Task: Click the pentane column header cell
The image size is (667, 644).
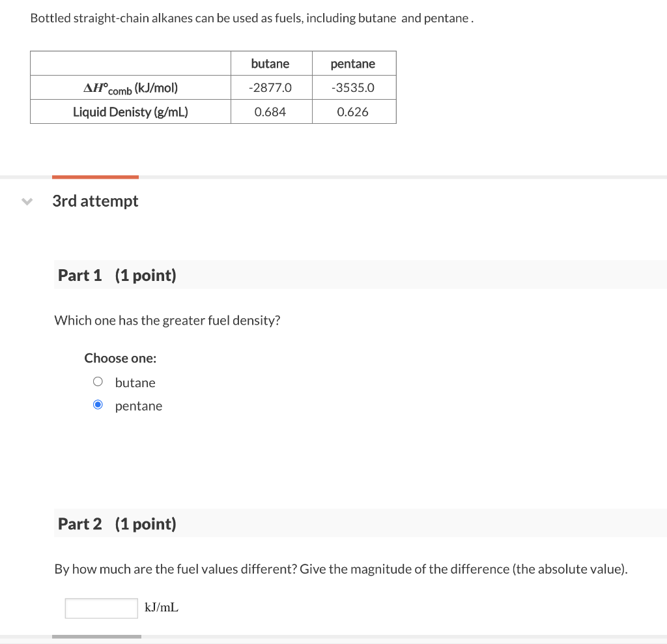Action: [x=354, y=63]
